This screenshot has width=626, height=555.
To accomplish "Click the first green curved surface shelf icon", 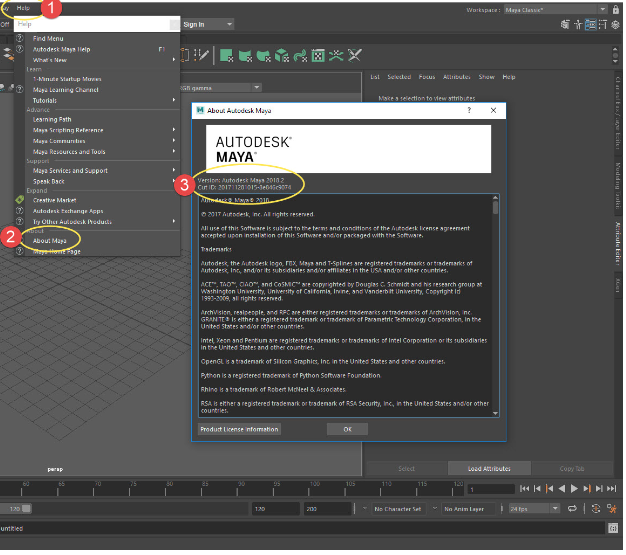I will pos(245,56).
